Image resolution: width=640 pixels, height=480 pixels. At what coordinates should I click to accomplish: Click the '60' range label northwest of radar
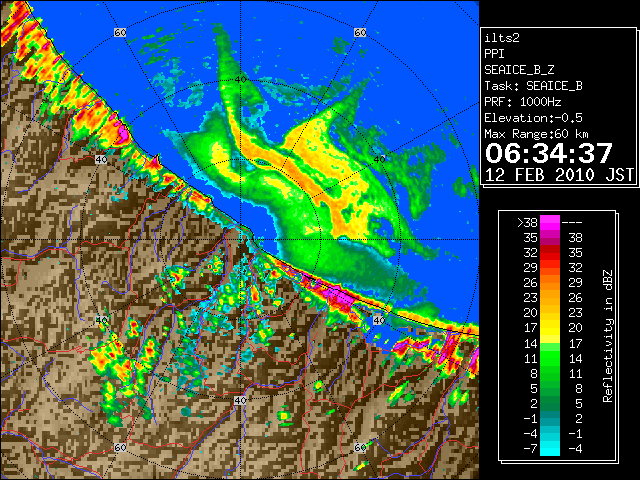120,32
